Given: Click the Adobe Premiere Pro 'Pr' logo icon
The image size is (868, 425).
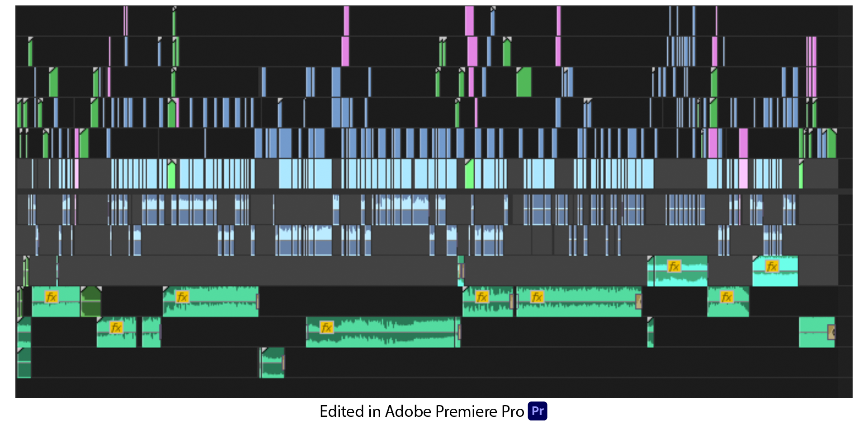Looking at the screenshot, I should click(x=538, y=411).
